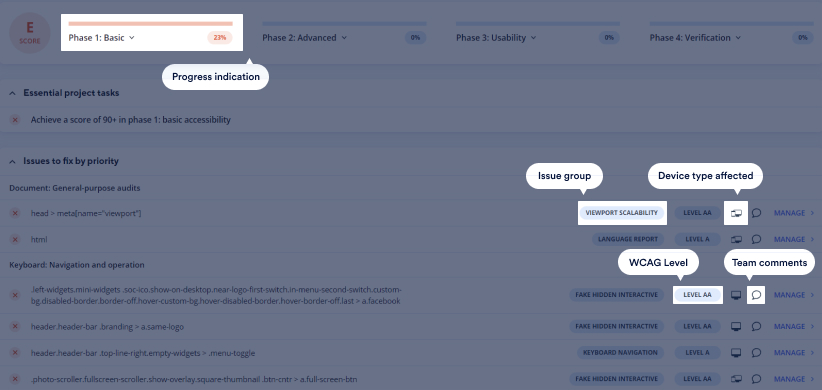Click Manage for the html issue

(794, 239)
